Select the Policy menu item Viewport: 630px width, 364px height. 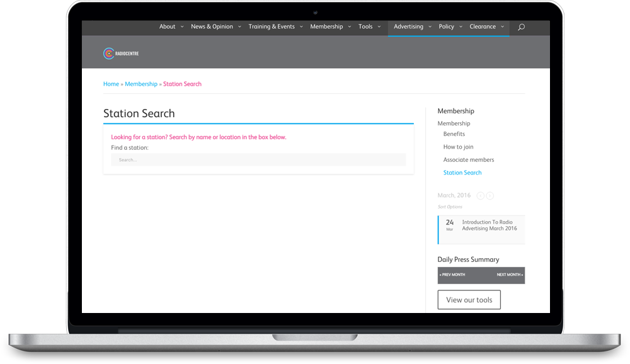click(x=446, y=27)
